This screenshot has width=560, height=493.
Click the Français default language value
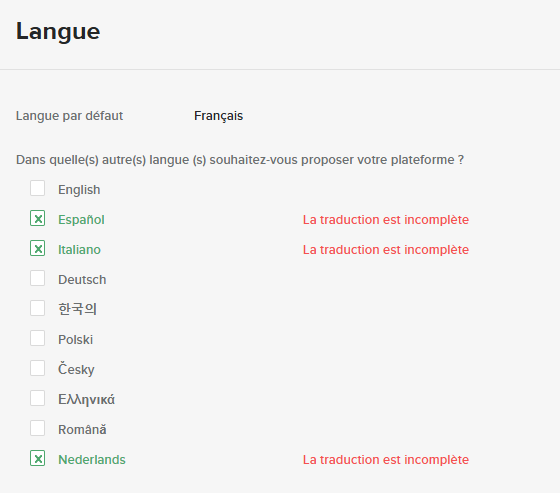[x=219, y=116]
